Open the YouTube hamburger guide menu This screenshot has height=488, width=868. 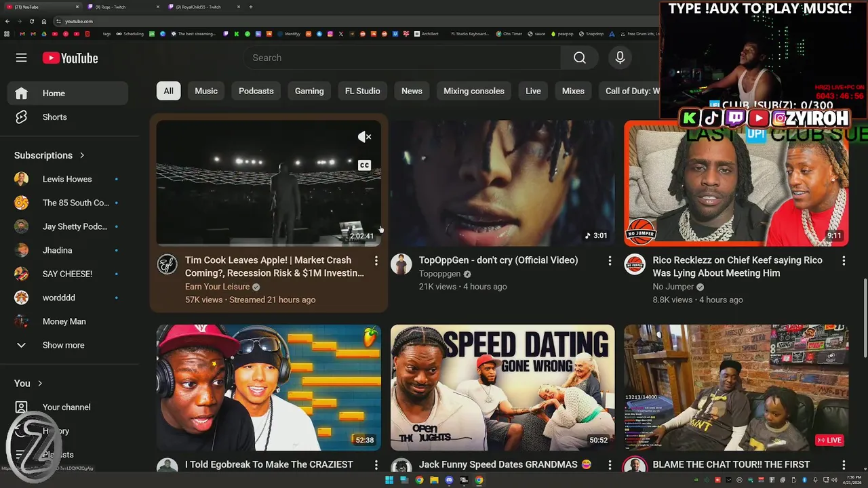[x=22, y=58]
